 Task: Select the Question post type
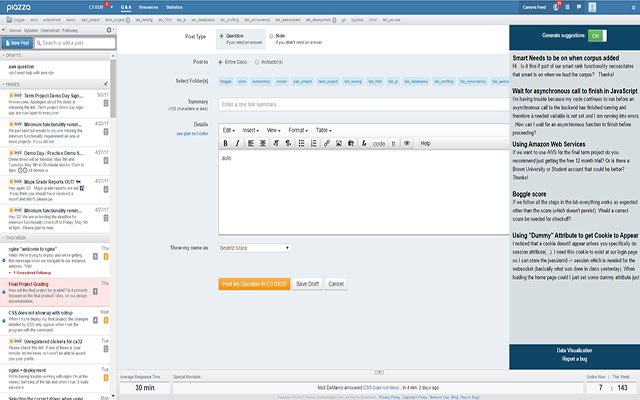pos(222,36)
